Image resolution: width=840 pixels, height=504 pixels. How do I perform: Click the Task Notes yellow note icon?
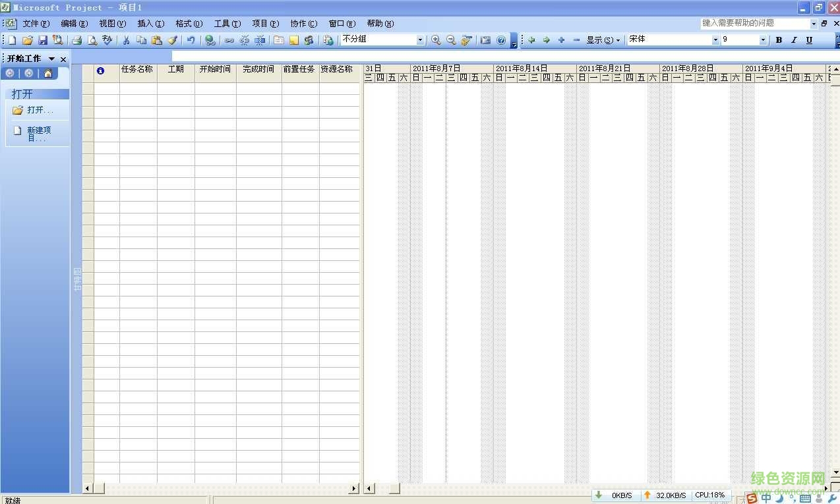[x=294, y=40]
